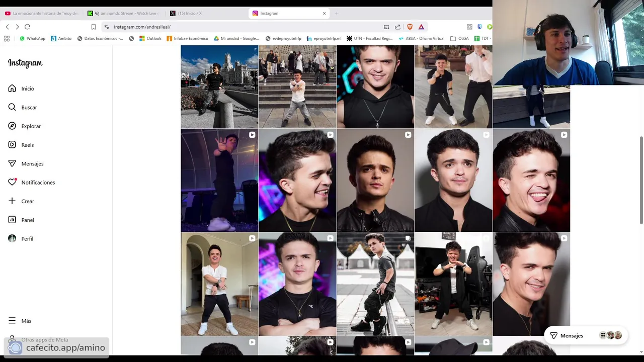Viewport: 644px width, 362px height.
Task: Open site information icon in address bar
Action: coord(106,27)
